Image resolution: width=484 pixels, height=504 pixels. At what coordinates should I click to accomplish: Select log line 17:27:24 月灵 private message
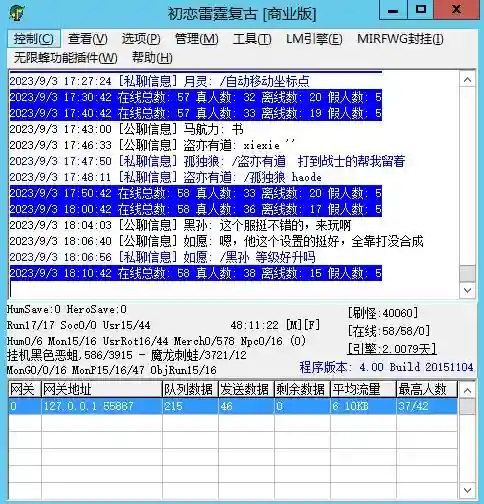pyautogui.click(x=159, y=81)
